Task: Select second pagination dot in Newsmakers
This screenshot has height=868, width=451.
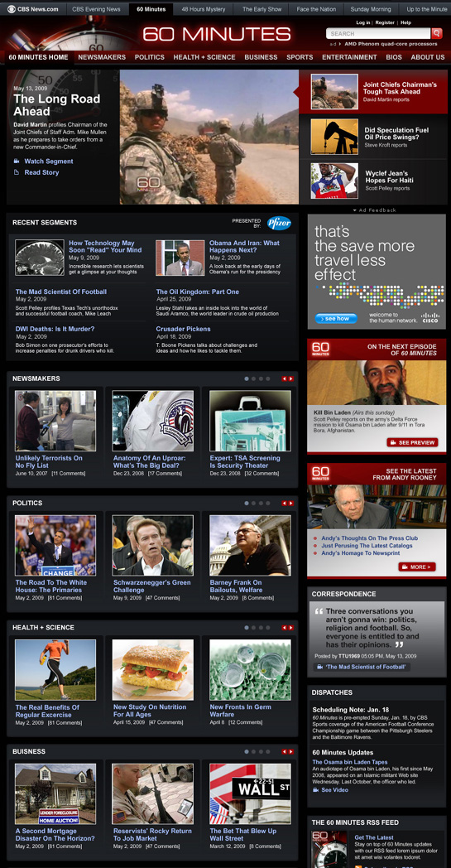Action: 254,379
